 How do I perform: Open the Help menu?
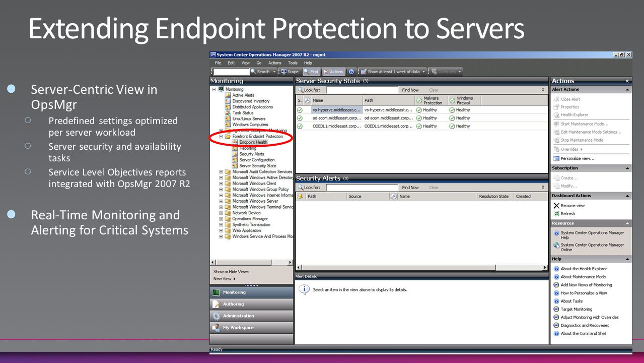point(308,63)
